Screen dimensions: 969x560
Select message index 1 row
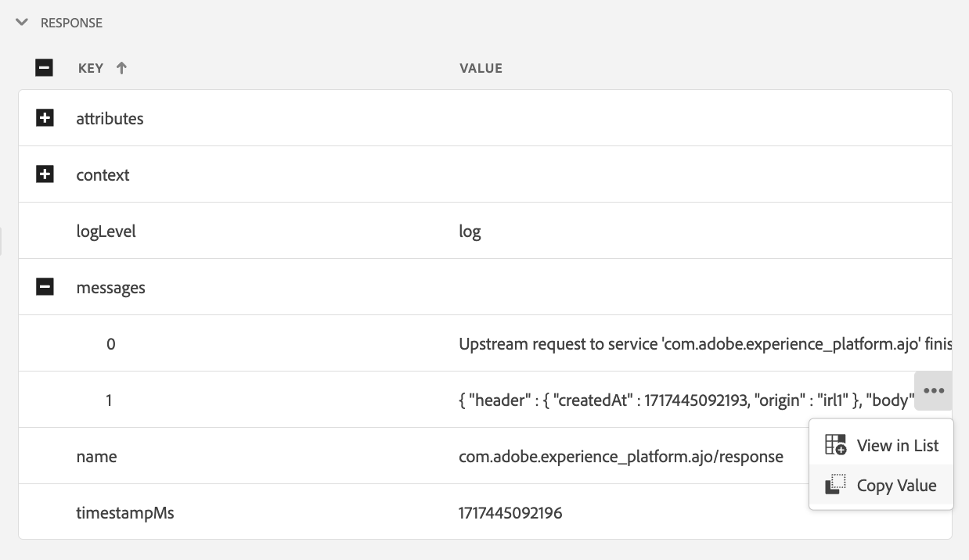click(x=109, y=400)
